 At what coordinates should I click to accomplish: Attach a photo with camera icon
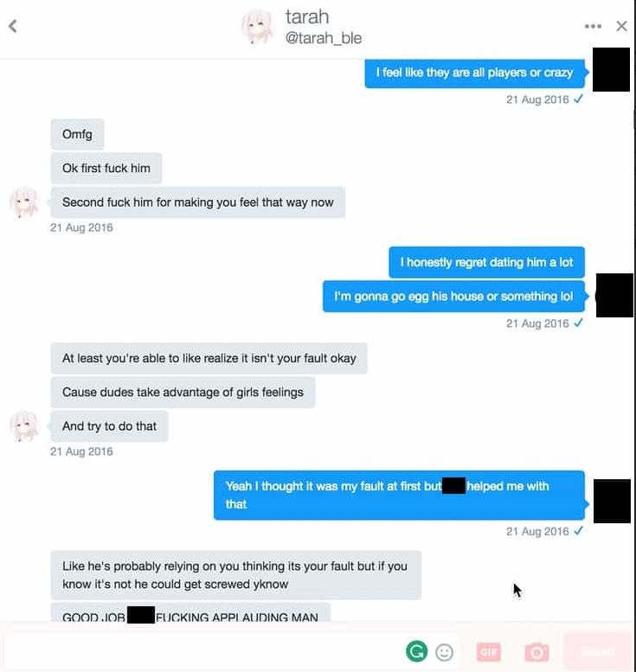click(536, 652)
